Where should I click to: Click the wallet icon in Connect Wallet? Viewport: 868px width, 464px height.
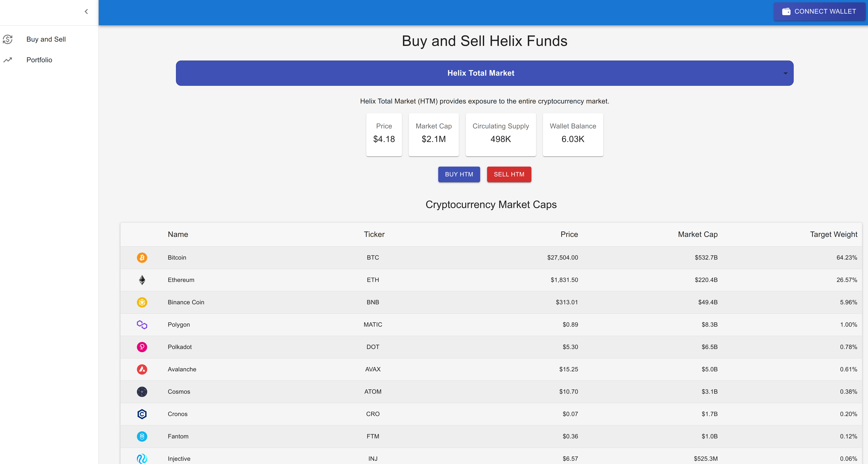pyautogui.click(x=786, y=11)
